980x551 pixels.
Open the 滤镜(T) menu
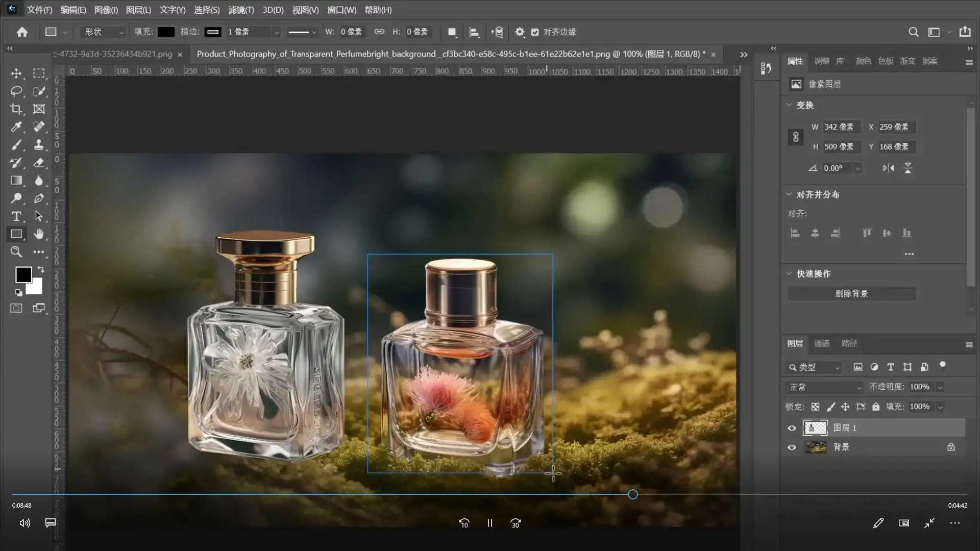[x=241, y=10]
